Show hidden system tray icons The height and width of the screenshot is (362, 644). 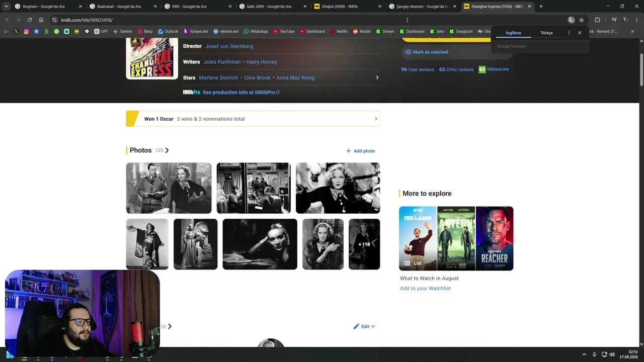584,354
